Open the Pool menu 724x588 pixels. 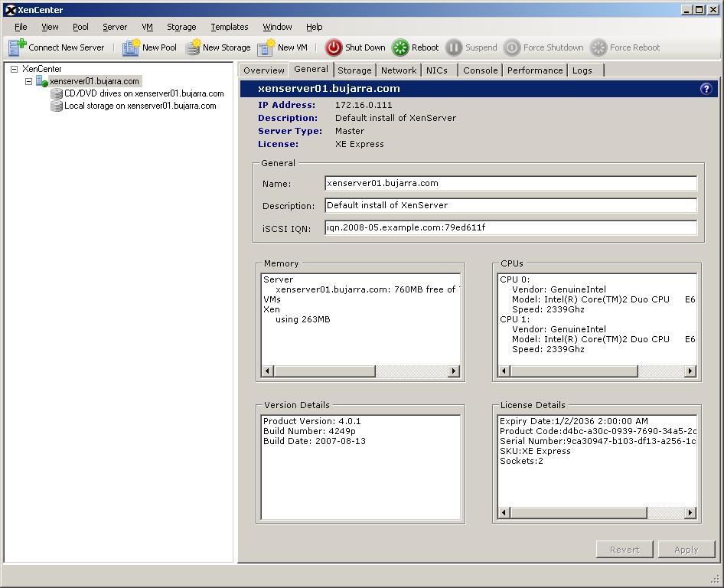coord(80,27)
